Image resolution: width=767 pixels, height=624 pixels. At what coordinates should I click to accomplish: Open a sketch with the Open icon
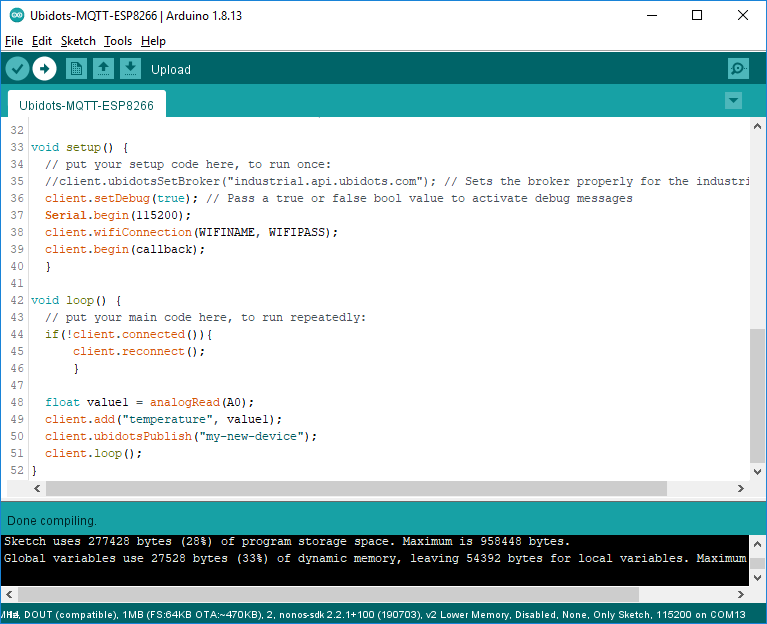tap(103, 69)
